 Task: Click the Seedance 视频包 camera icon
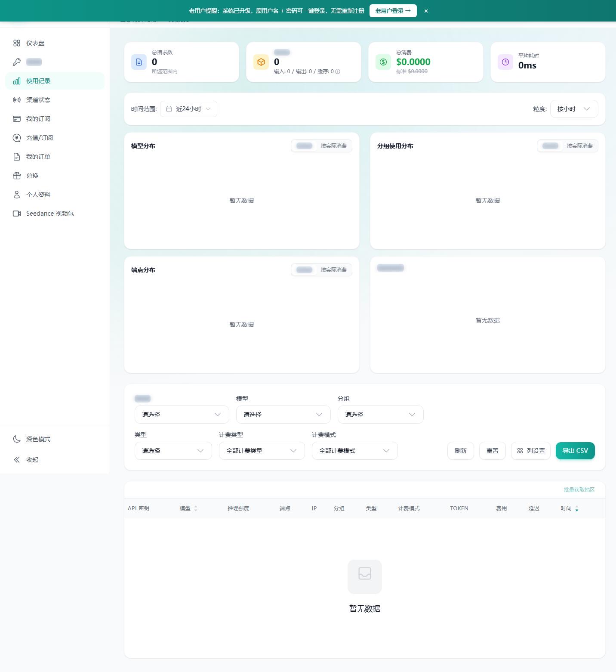click(x=17, y=214)
